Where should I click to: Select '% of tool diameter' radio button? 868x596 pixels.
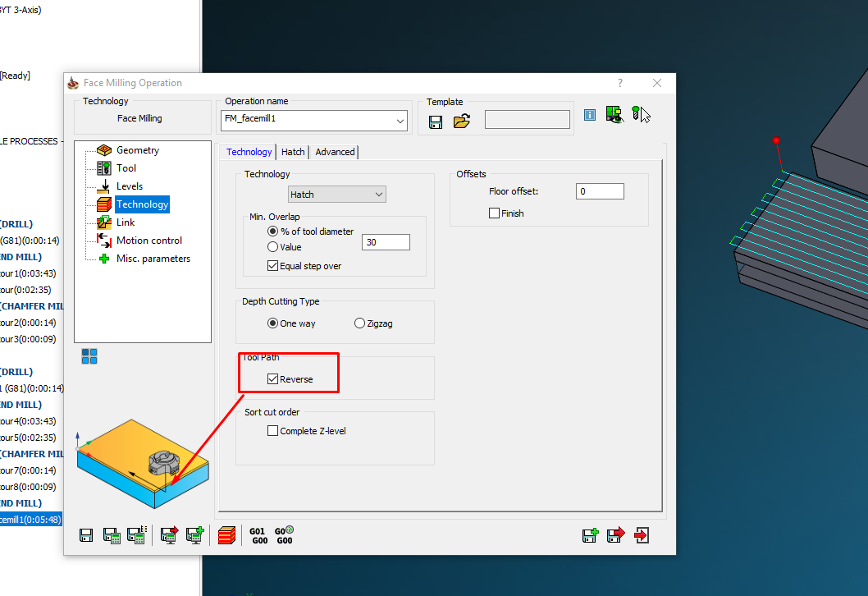click(272, 232)
